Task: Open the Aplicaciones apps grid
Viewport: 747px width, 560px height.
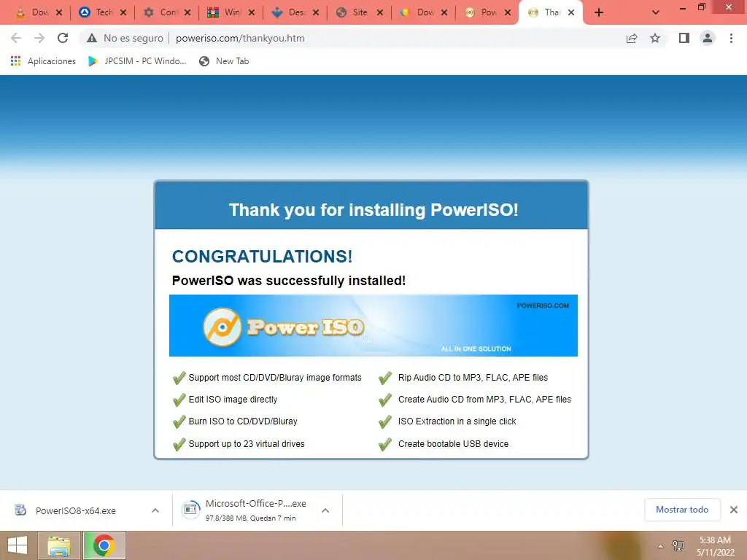Action: 43,61
